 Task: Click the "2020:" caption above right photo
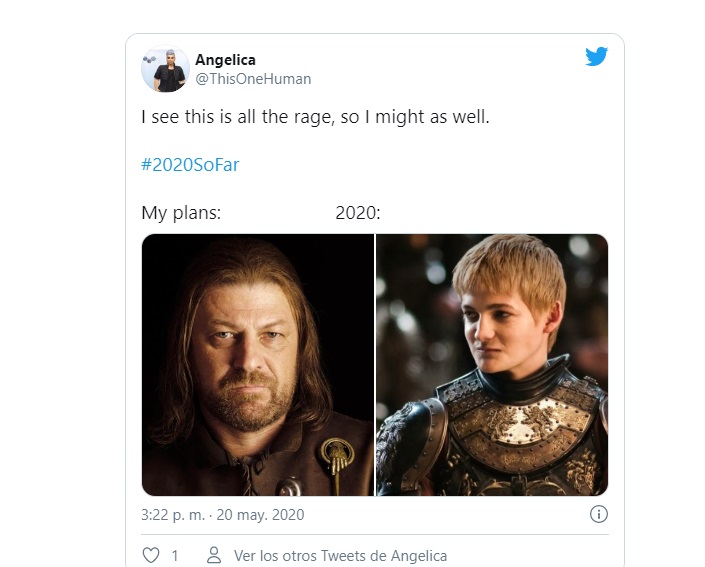(x=358, y=213)
